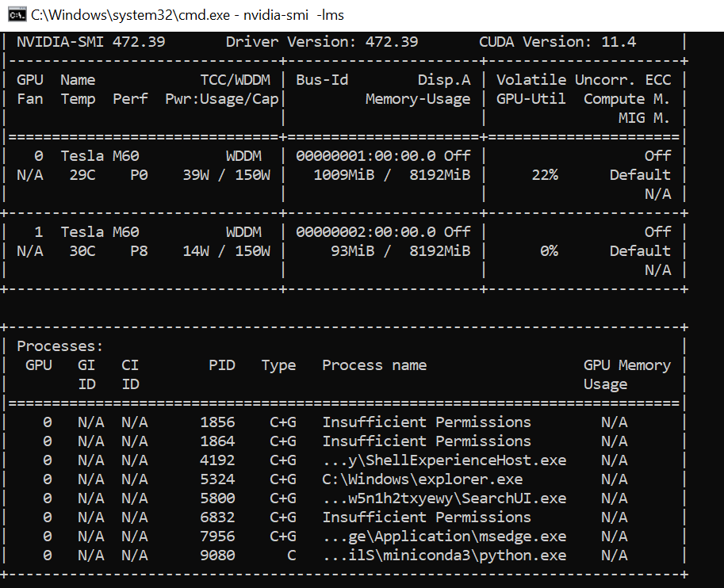Select the ShellExperienceHost.exe process line

444,460
